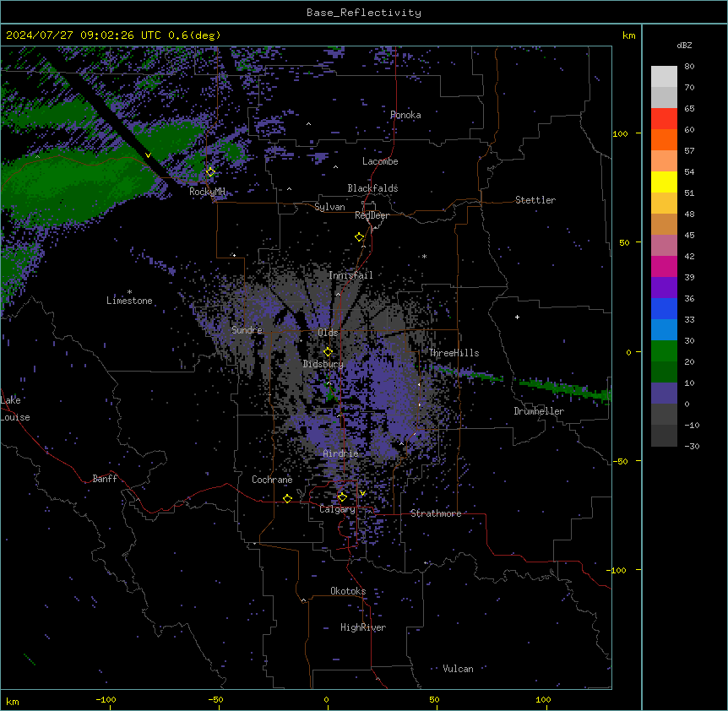Pick the orange 60-57 dBZ legend swatch
The height and width of the screenshot is (711, 728).
[x=664, y=139]
